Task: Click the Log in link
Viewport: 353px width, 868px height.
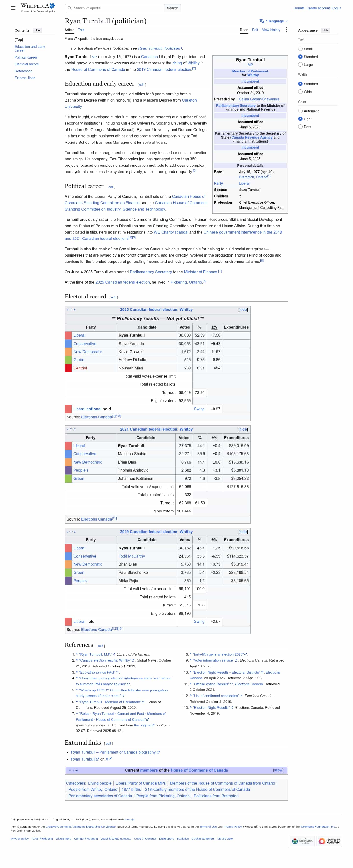Action: coord(337,8)
